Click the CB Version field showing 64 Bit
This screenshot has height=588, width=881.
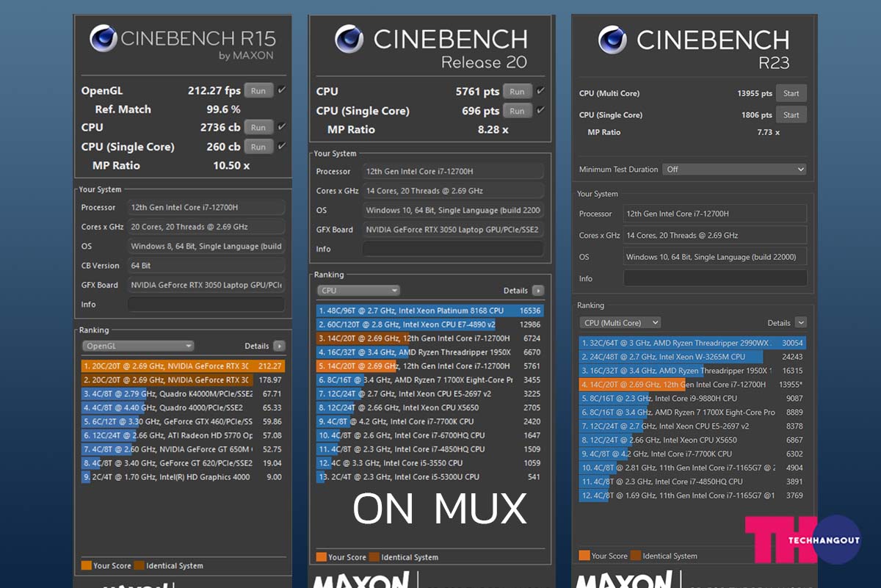tap(206, 266)
